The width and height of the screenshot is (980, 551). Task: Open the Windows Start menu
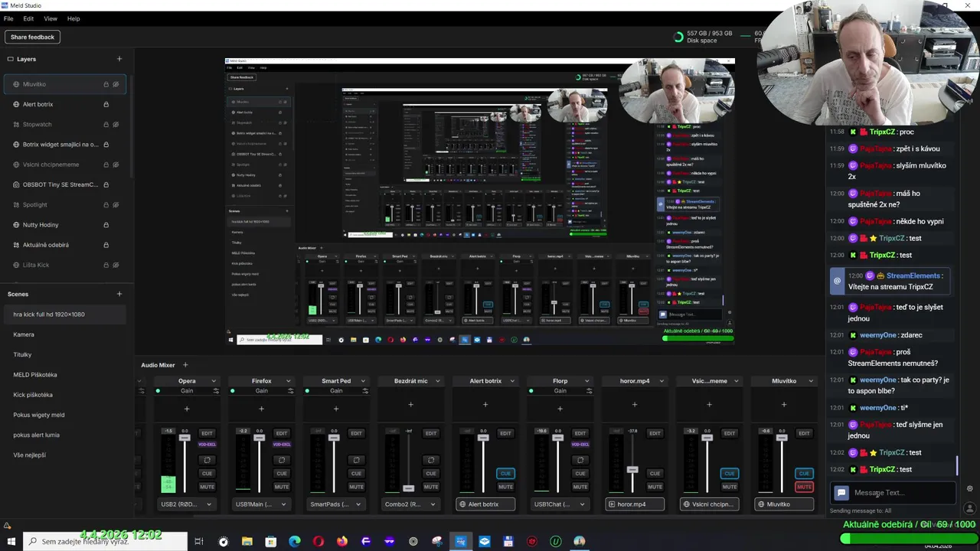(11, 541)
